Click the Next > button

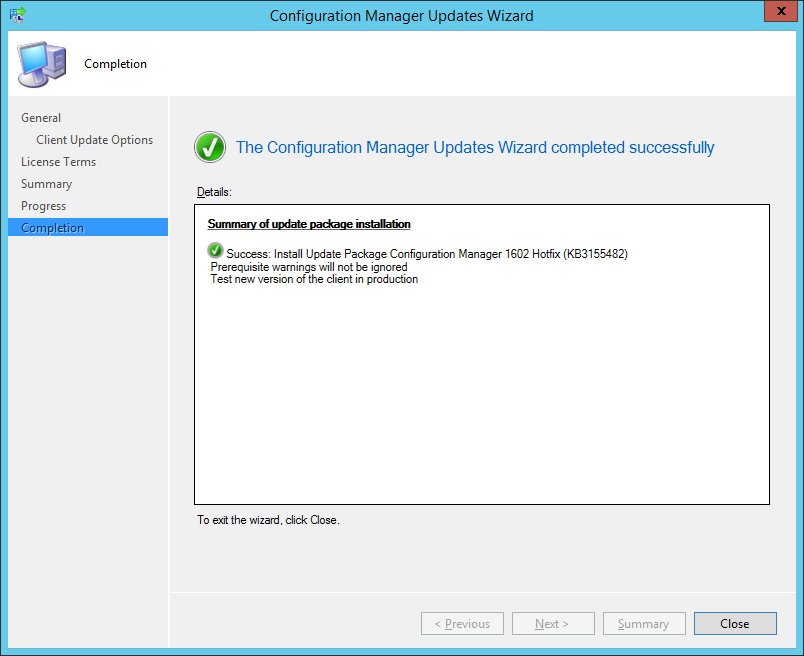click(x=553, y=623)
